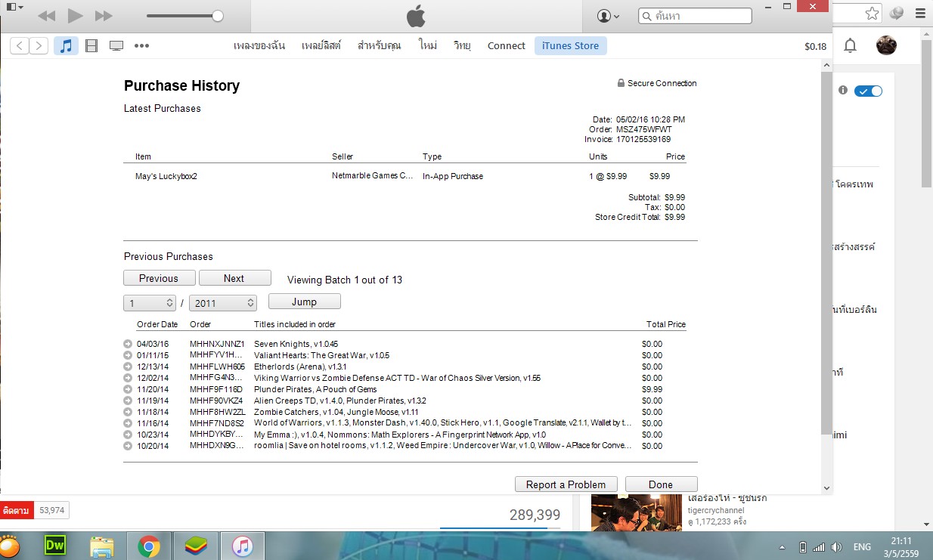Go forward with the right arrow button

tap(39, 45)
